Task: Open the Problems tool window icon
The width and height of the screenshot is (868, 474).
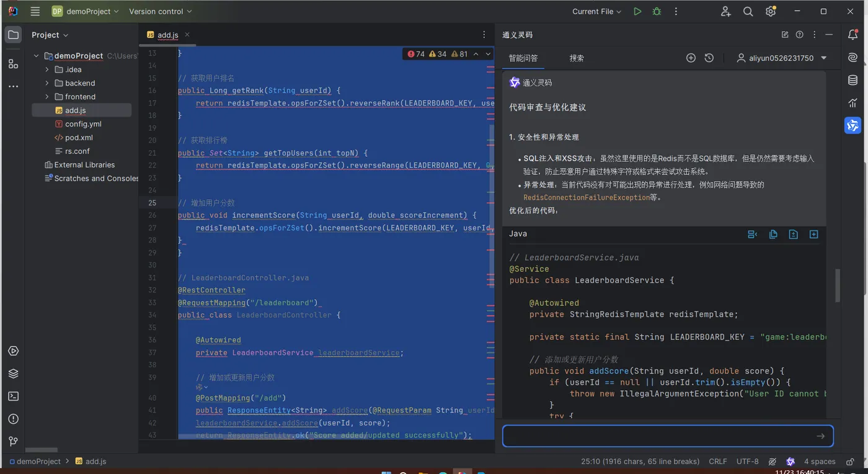Action: 13,419
